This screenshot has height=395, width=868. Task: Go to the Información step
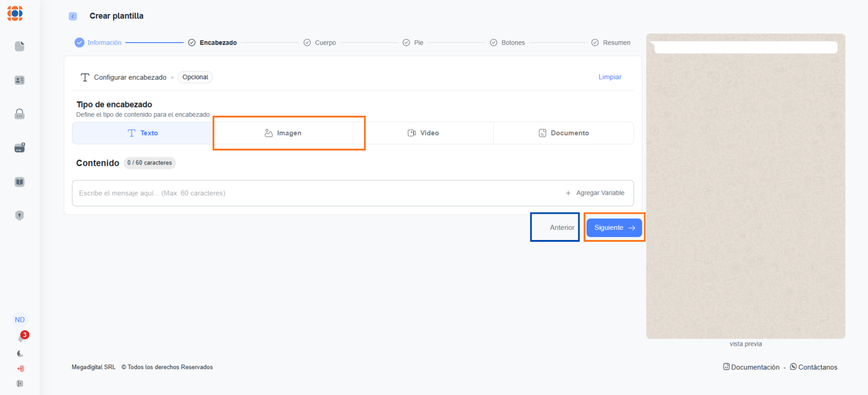click(x=99, y=42)
